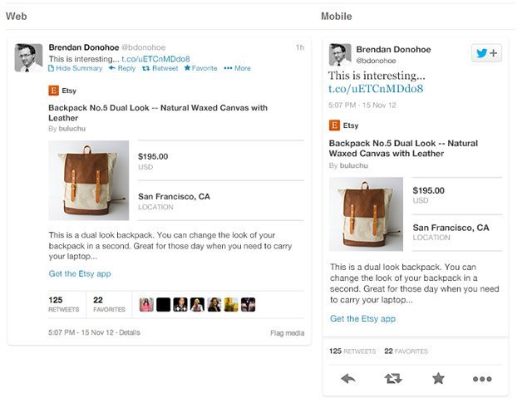
Task: Click Brendan Donohoe's web avatar
Action: click(x=29, y=57)
